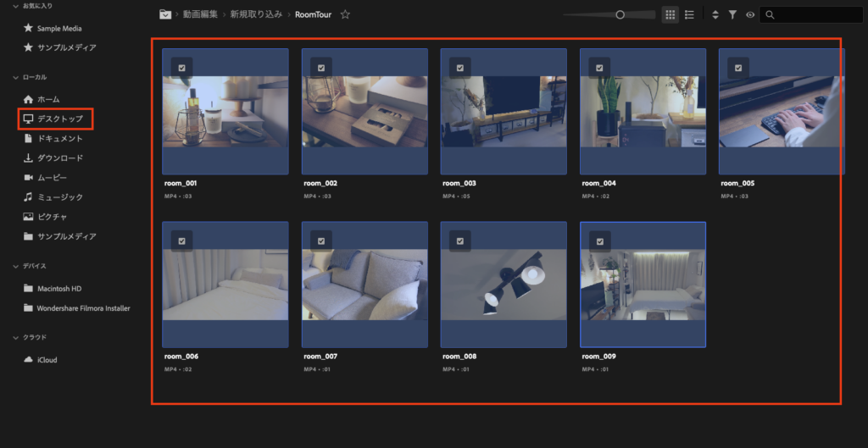Adjust the thumbnail size slider
Screen dimensions: 868x448
pos(620,15)
